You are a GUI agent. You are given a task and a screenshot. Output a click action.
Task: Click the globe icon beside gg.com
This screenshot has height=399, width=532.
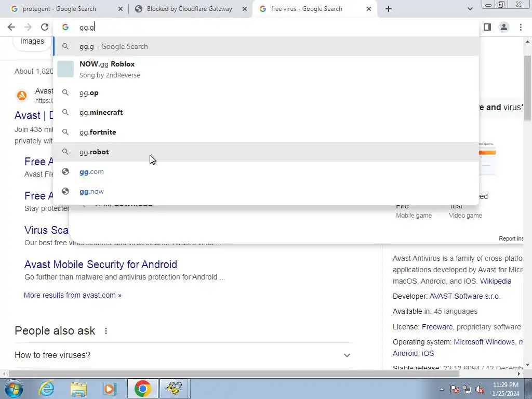click(x=65, y=171)
